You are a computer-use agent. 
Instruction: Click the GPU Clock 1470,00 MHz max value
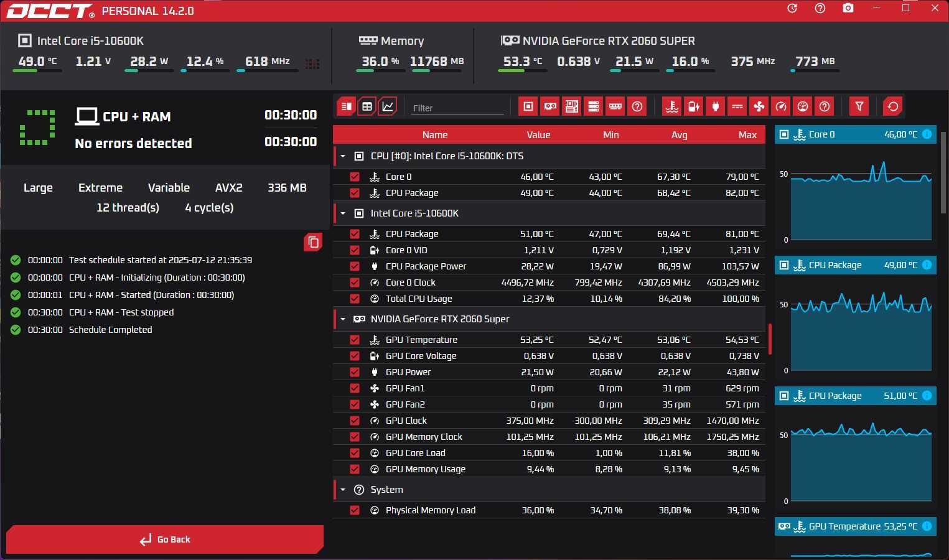click(732, 421)
